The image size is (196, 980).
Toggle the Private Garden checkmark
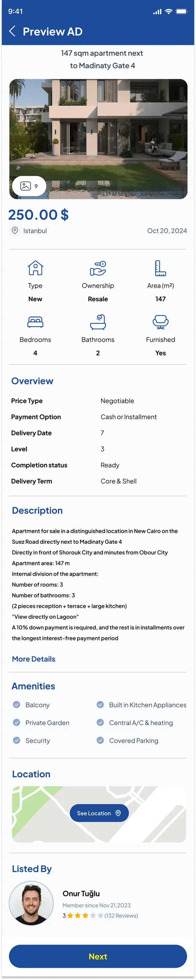point(17,722)
